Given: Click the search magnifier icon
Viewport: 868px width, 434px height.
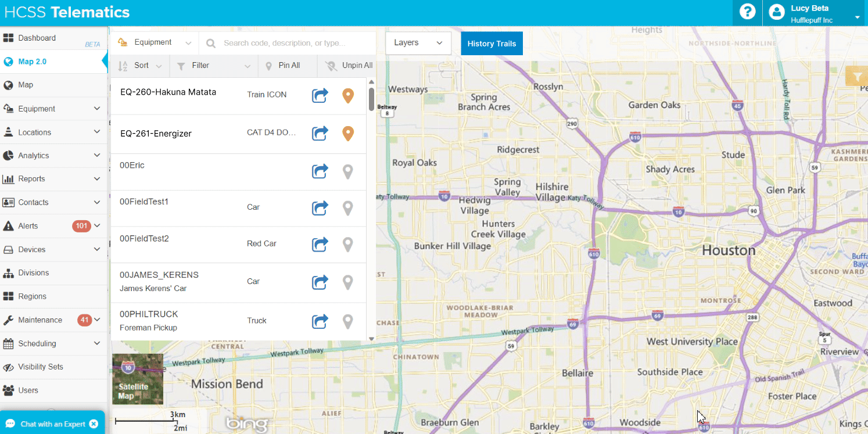Looking at the screenshot, I should (211, 43).
